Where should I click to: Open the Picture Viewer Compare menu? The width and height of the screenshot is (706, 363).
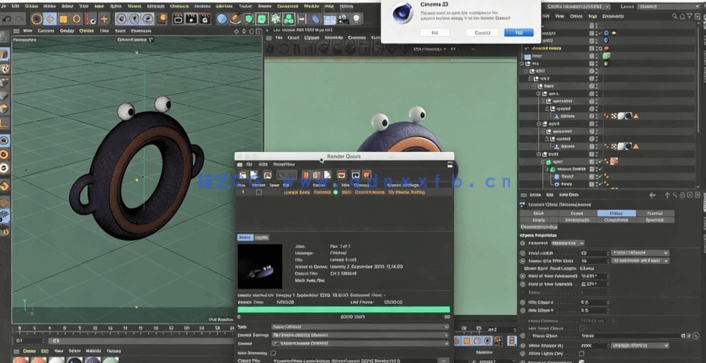[x=357, y=38]
